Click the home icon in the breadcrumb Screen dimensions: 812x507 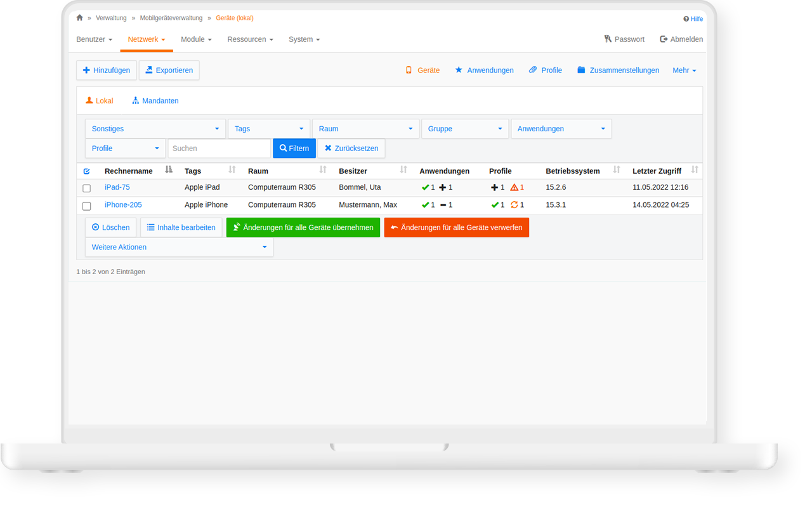(x=79, y=18)
